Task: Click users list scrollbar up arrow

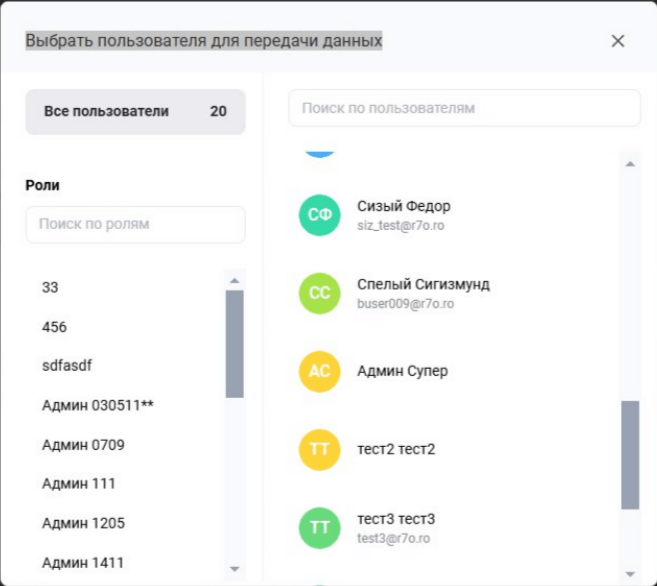Action: pos(630,164)
